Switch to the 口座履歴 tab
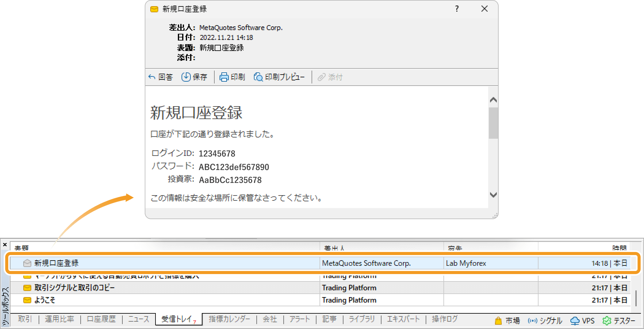The height and width of the screenshot is (329, 644). pos(101,319)
